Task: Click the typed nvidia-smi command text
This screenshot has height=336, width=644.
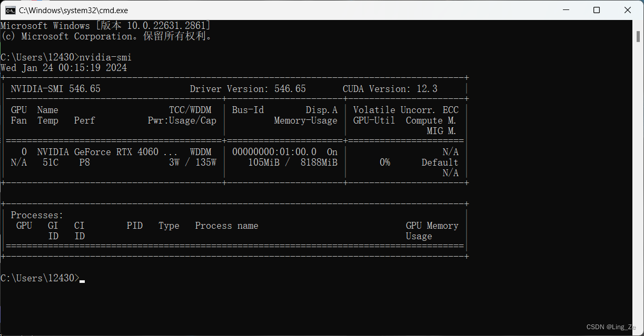Action: [105, 57]
